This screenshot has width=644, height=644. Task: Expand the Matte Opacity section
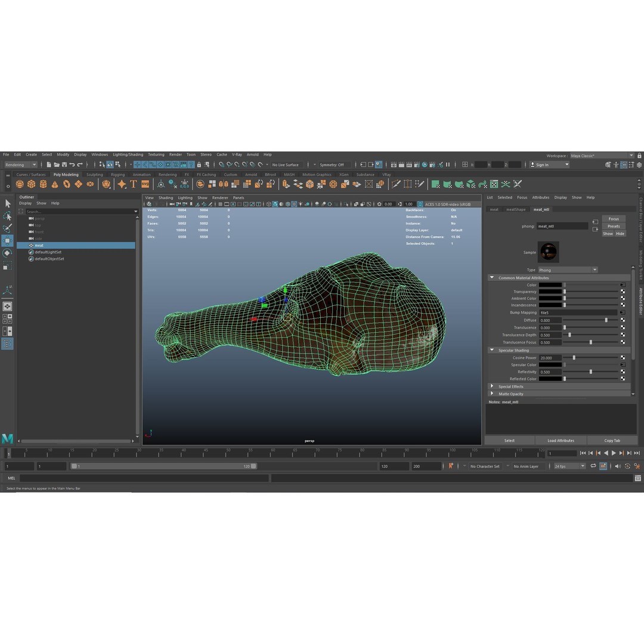[x=491, y=394]
